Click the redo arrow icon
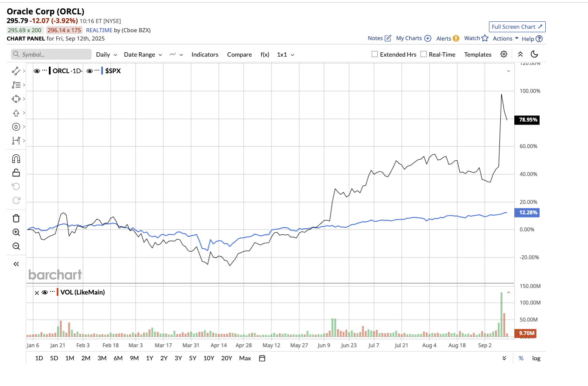588x386 pixels. 16,200
